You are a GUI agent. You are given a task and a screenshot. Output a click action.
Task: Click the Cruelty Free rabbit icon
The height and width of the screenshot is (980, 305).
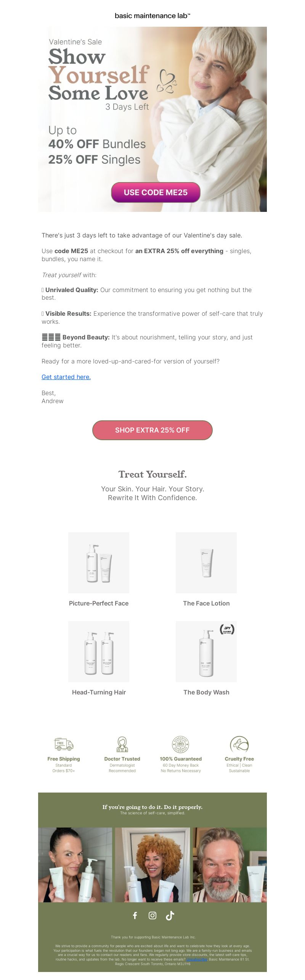point(239,744)
